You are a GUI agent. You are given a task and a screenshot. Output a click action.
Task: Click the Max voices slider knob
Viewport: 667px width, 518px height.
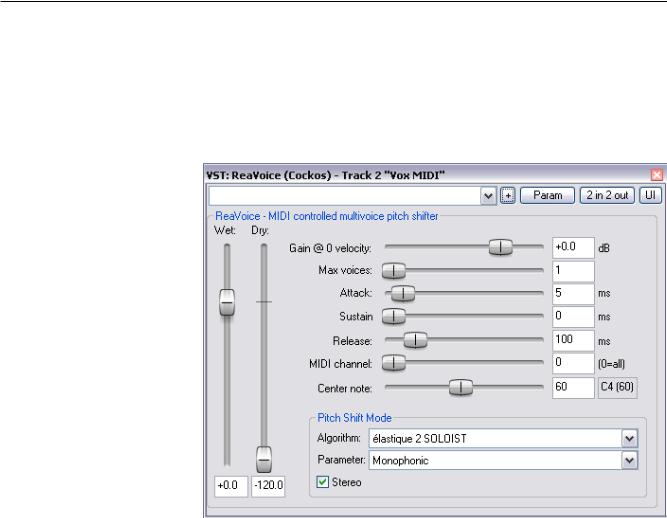(x=393, y=270)
